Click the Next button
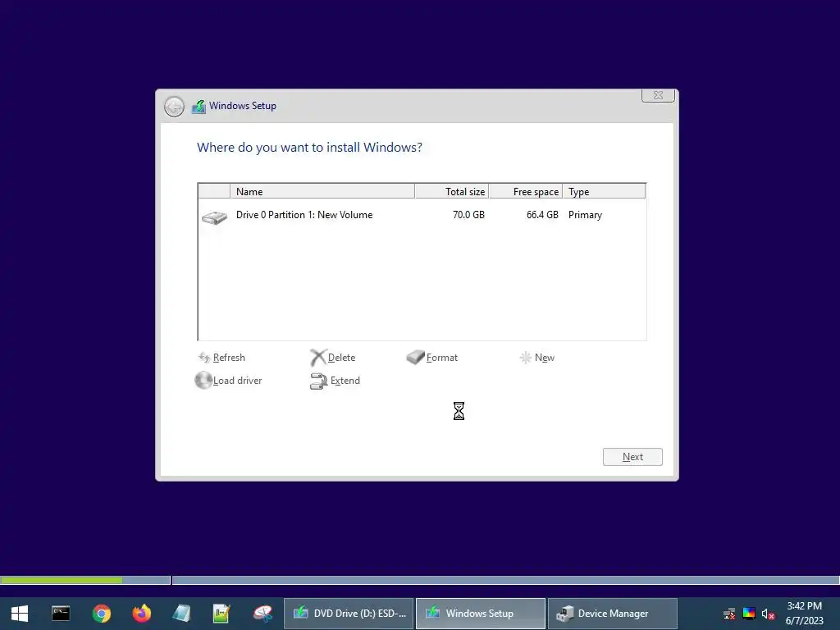Image resolution: width=840 pixels, height=630 pixels. coord(632,457)
